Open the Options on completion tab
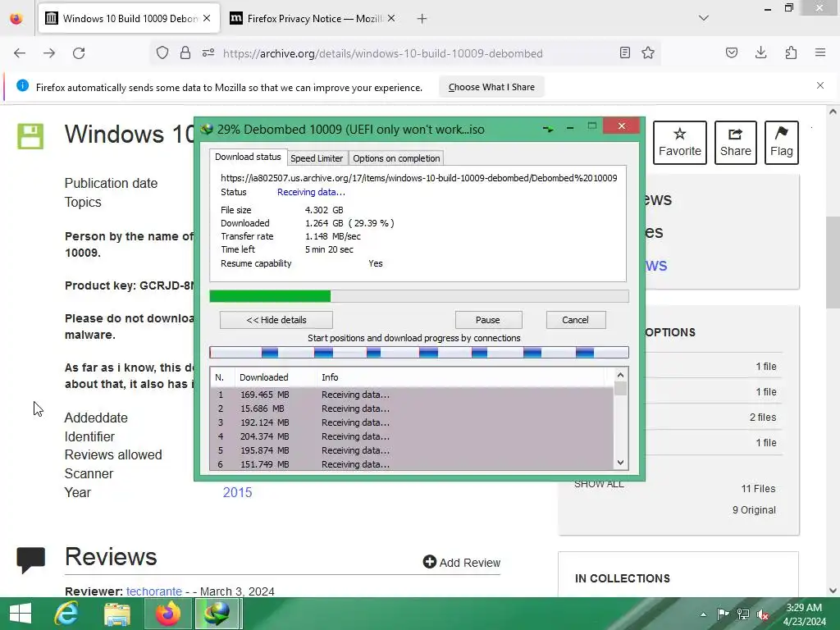The width and height of the screenshot is (840, 630). pos(396,158)
